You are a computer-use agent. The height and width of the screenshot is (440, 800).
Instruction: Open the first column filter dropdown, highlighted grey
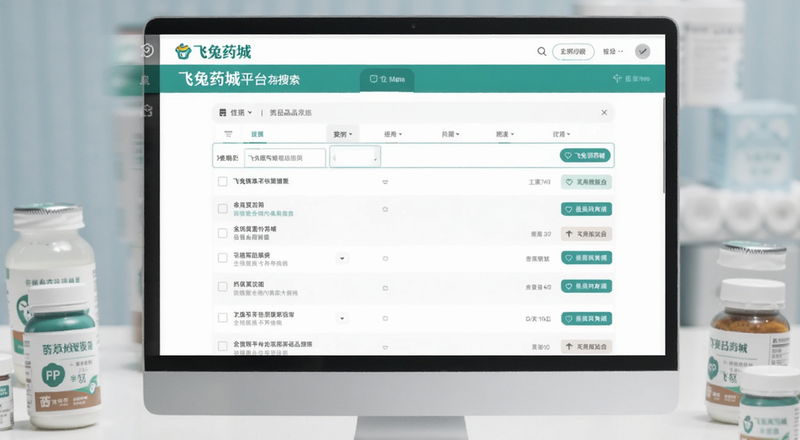pyautogui.click(x=343, y=134)
